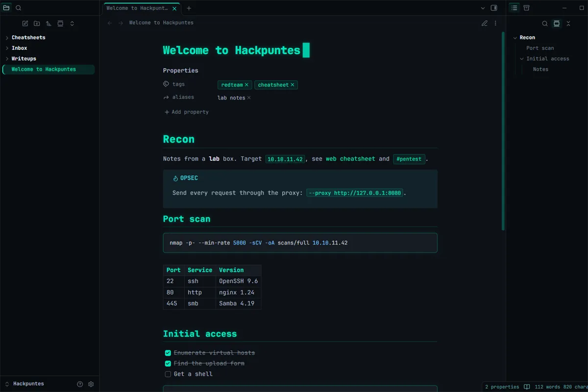The width and height of the screenshot is (588, 392).
Task: Click the editor vertical scrollbar
Action: coord(503,131)
